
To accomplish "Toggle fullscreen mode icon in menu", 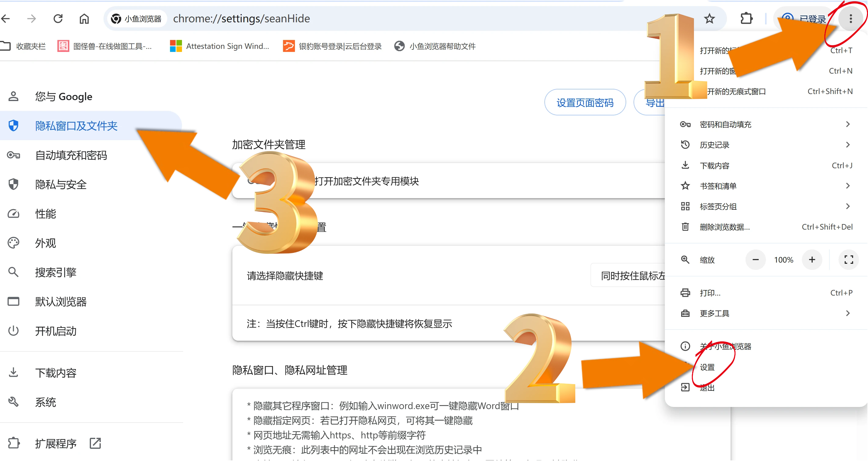I will click(848, 260).
